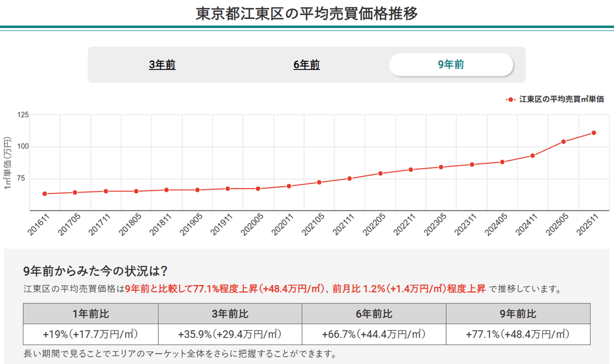Click the y-axis label 125
Screen dimensions: 614x364
[x=23, y=115]
